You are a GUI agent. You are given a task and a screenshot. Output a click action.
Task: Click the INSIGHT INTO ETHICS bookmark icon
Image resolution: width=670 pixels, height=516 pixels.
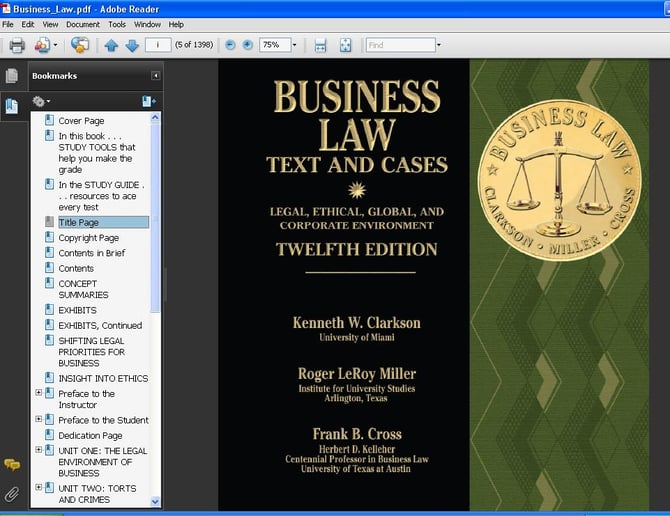[50, 378]
